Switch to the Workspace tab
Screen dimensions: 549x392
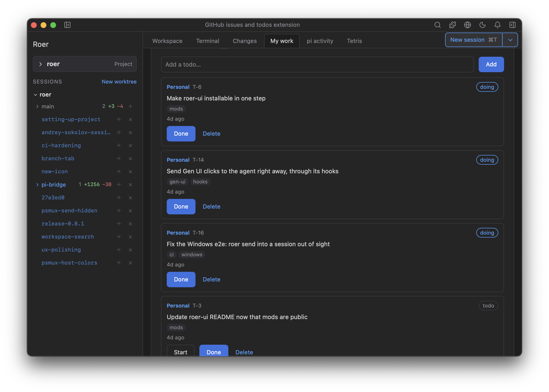click(167, 41)
